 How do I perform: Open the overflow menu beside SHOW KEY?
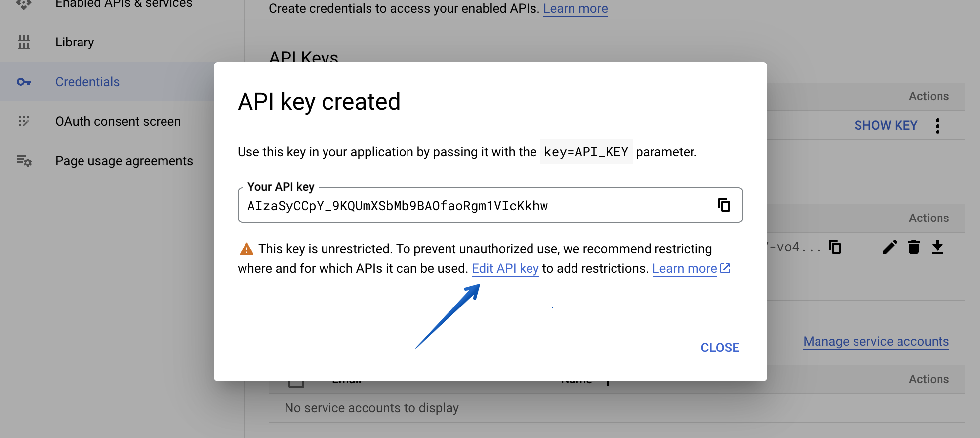937,126
